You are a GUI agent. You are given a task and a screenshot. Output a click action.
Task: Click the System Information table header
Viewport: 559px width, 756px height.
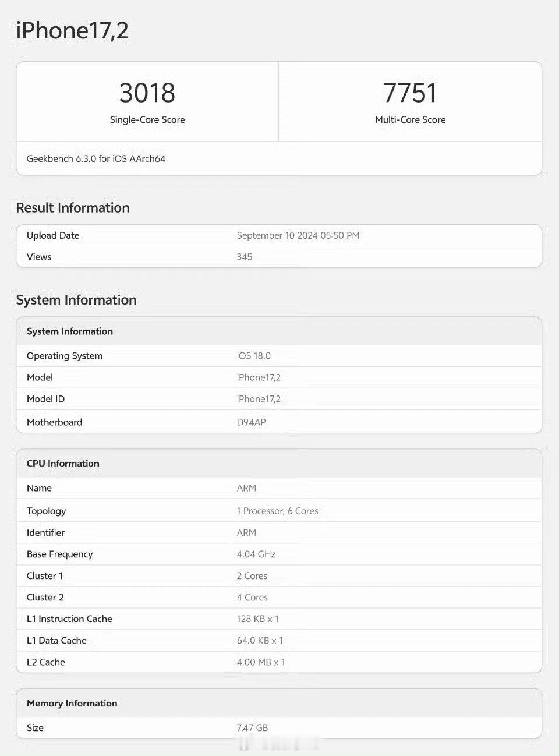point(279,331)
